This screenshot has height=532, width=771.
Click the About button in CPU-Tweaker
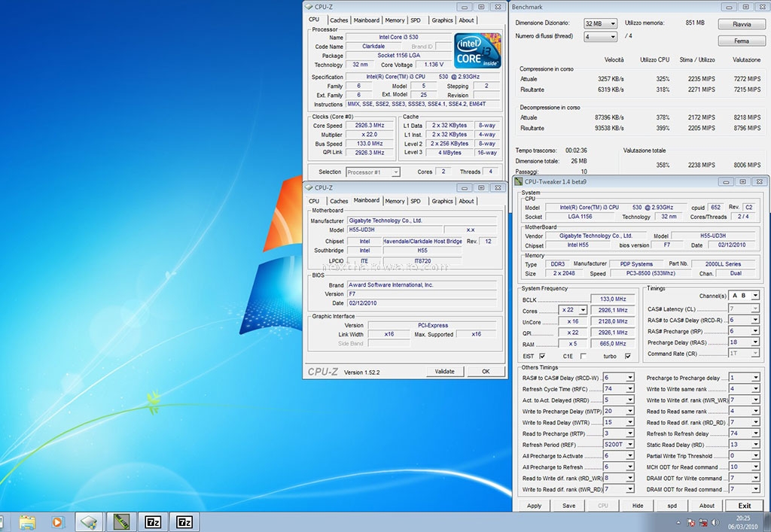tap(706, 506)
